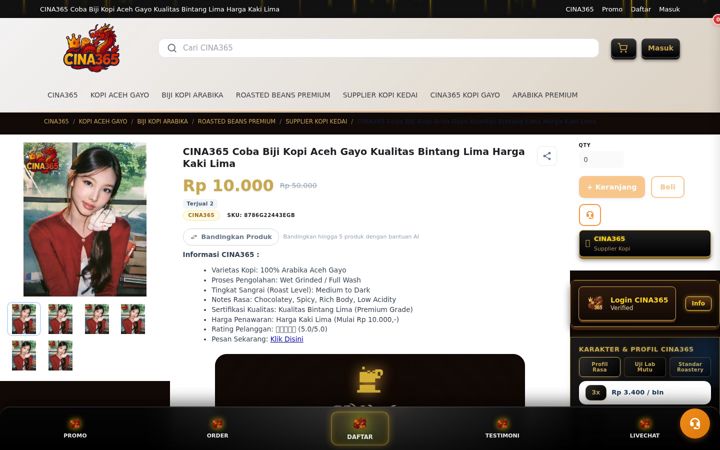The height and width of the screenshot is (450, 720).
Task: Click the Beli button
Action: pyautogui.click(x=668, y=187)
